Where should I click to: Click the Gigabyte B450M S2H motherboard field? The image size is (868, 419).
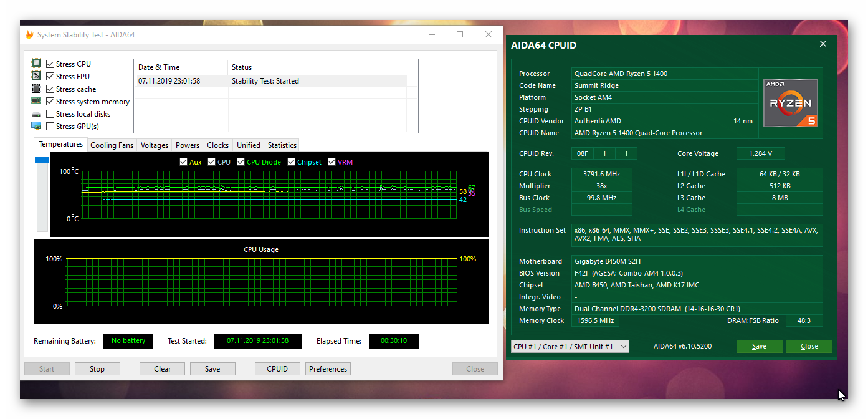697,261
